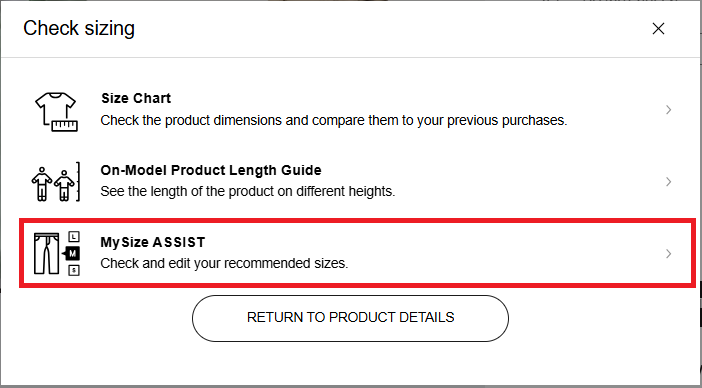The height and width of the screenshot is (388, 702).
Task: Click the Return to Product Details button
Action: [351, 318]
